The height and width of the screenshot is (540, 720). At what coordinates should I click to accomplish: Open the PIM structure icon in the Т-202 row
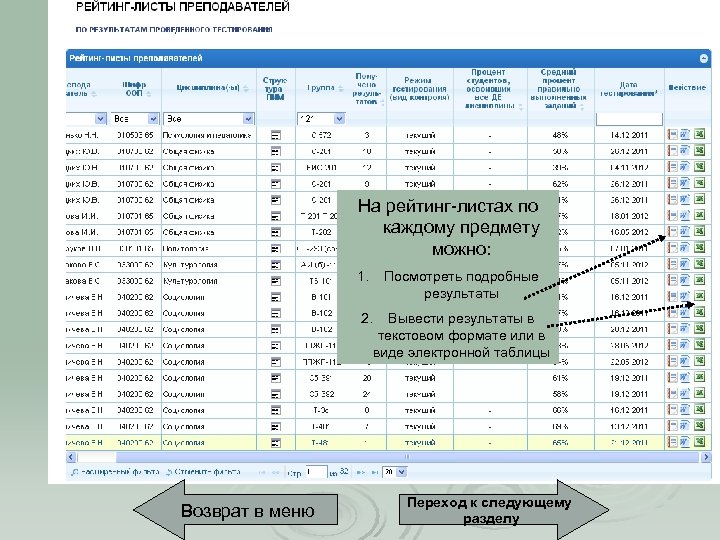coord(276,232)
